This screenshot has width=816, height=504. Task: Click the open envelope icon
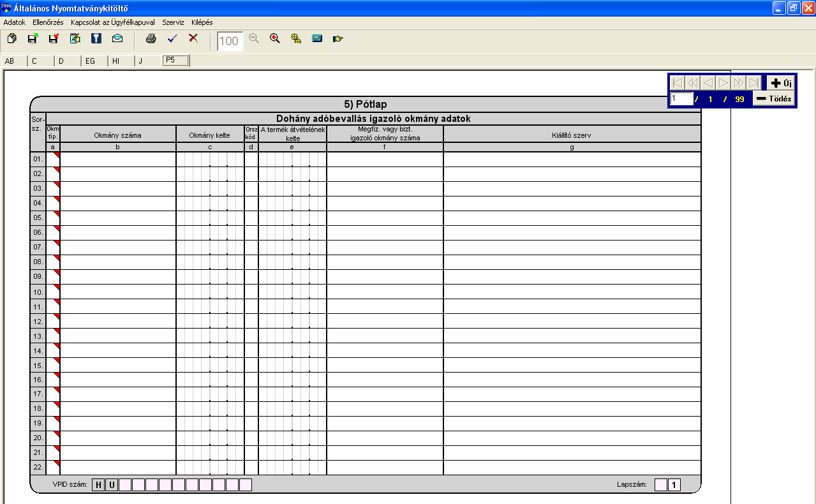click(117, 39)
